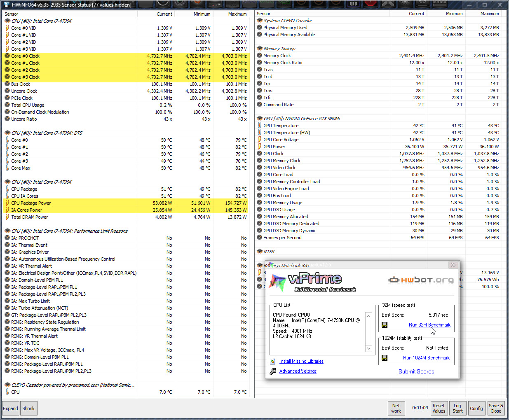Click the Core #0 VID voltage icon
509x420 pixels.
click(7, 28)
